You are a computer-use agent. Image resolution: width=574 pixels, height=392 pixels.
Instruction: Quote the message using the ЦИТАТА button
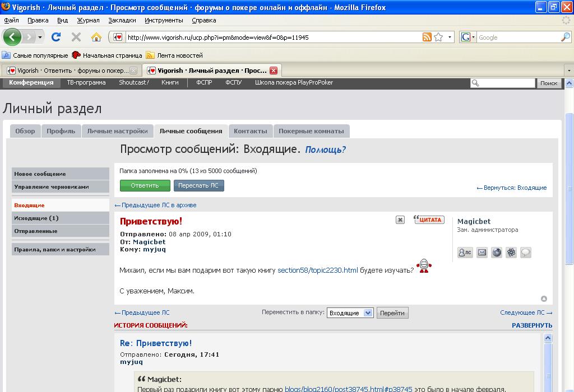(x=429, y=220)
